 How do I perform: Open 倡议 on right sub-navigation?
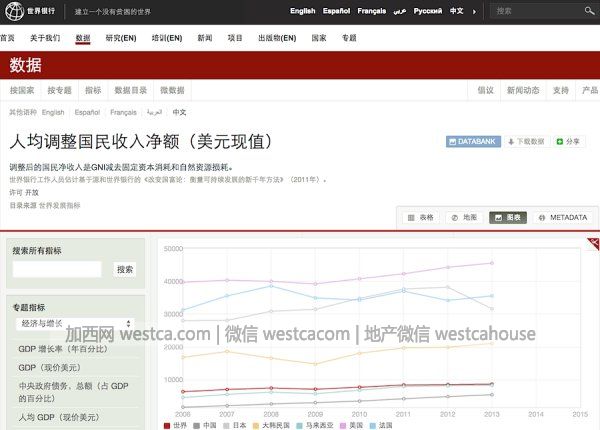tap(485, 90)
